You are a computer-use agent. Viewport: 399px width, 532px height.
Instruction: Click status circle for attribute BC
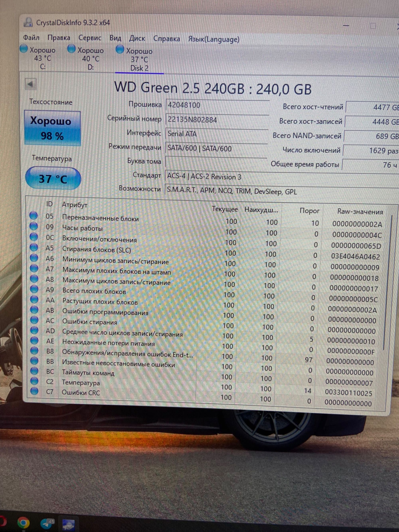click(34, 371)
